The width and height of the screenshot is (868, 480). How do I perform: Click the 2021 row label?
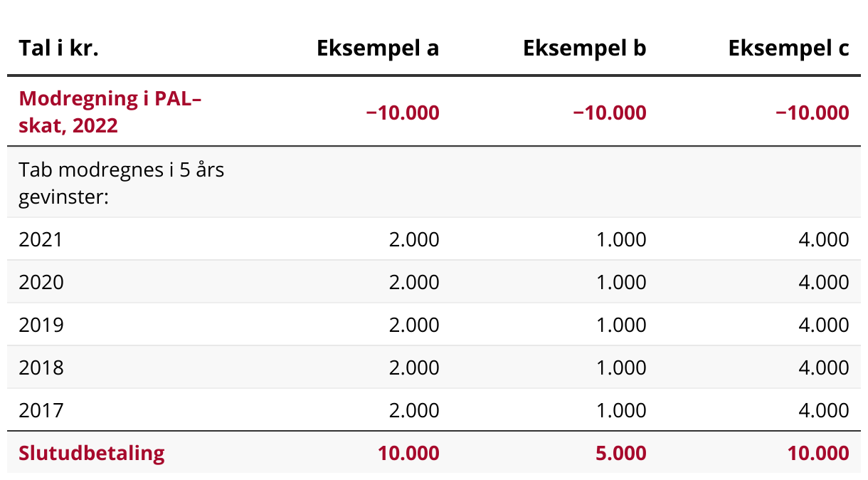[41, 239]
